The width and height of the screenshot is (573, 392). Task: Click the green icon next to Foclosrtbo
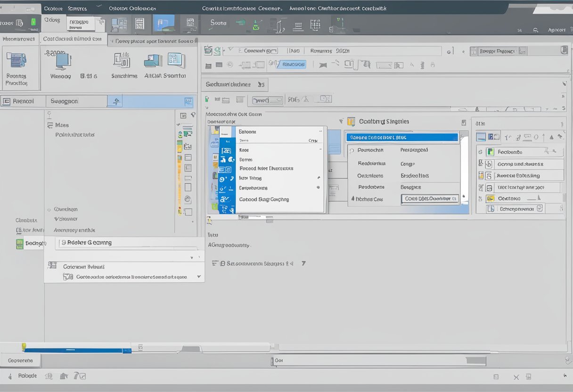coord(490,152)
